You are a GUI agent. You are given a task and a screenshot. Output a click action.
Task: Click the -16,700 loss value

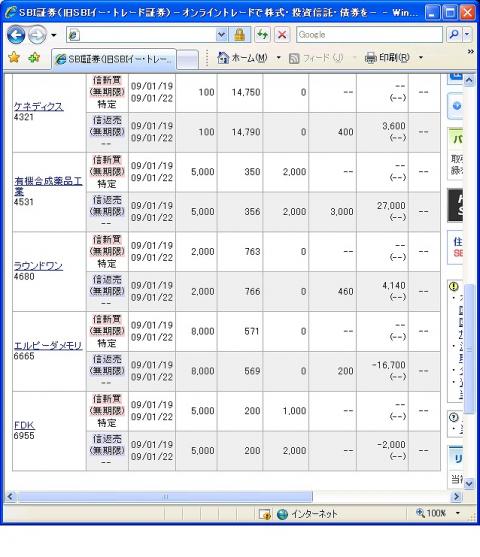pos(389,365)
